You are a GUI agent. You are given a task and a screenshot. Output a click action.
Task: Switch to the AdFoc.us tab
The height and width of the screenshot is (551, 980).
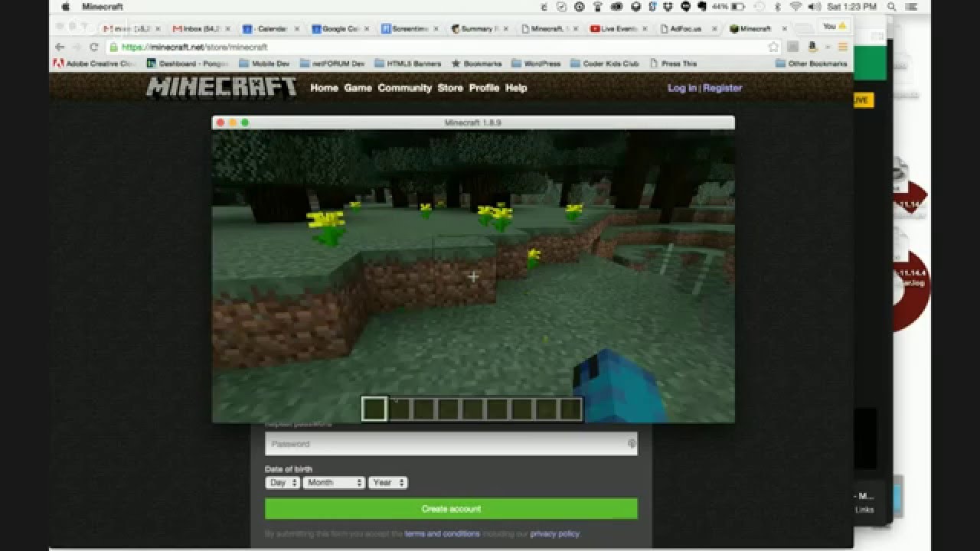(x=686, y=28)
